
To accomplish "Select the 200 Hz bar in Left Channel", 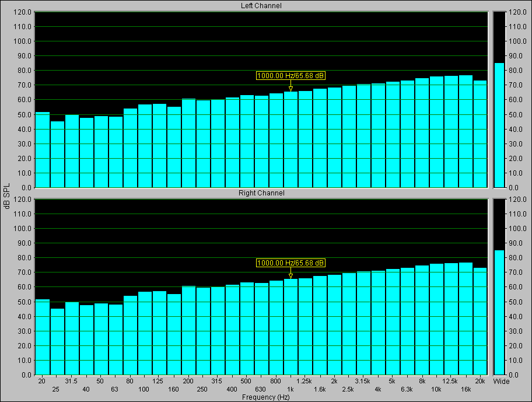I will coord(188,143).
